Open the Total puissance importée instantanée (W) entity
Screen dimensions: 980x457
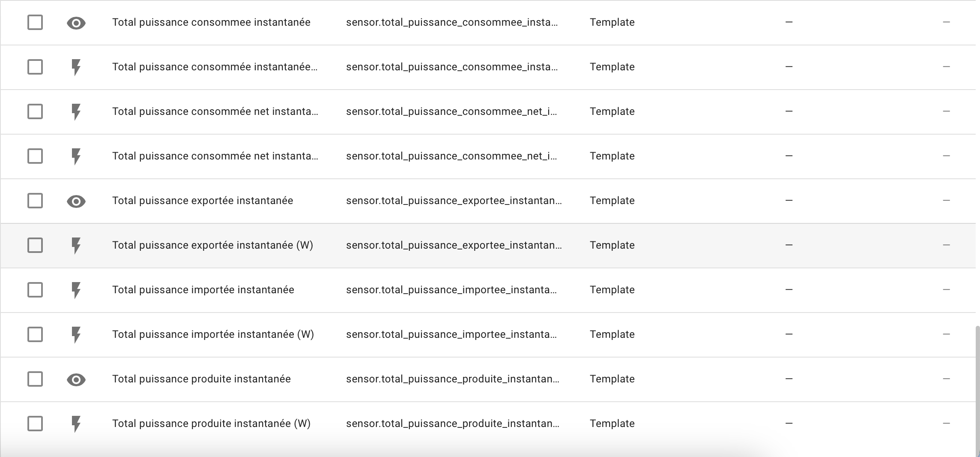pos(213,334)
